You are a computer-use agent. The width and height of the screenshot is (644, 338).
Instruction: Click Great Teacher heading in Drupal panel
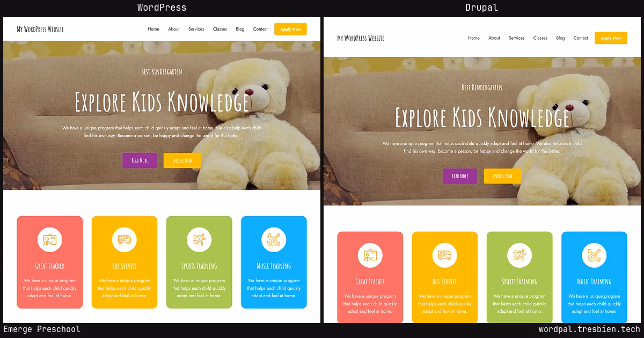(x=370, y=281)
